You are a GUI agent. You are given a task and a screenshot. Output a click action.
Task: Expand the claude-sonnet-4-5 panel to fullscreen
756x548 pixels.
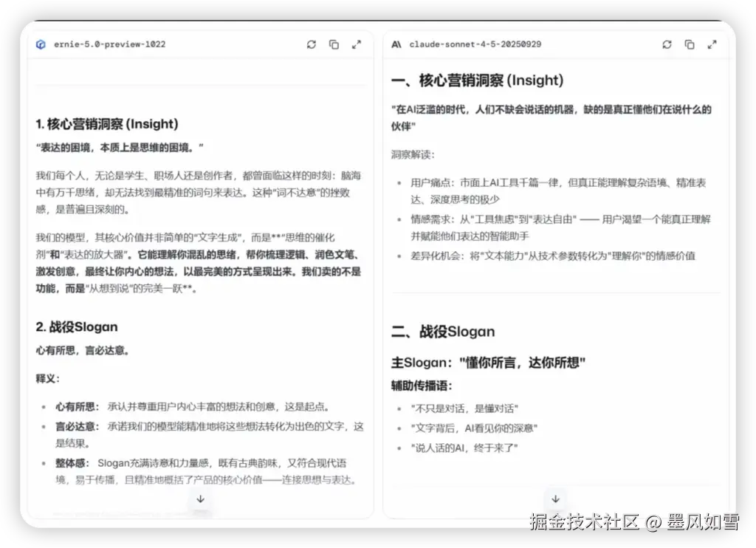712,44
